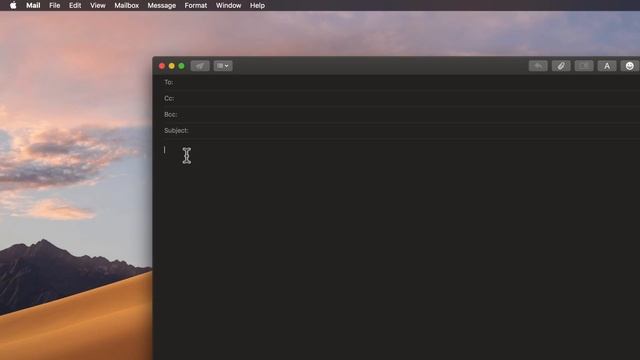Viewport: 640px width, 360px height.
Task: Open the emoji picker smiley icon
Action: click(630, 66)
